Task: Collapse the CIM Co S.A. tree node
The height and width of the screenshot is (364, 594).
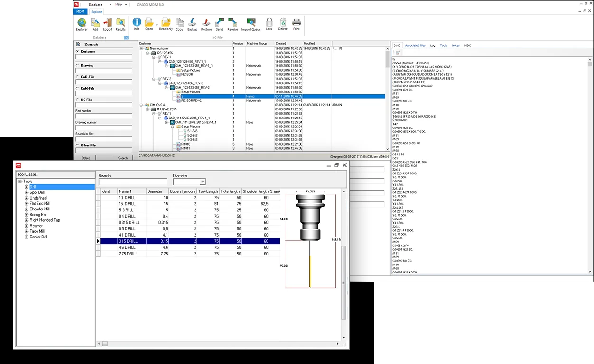Action: (141, 105)
